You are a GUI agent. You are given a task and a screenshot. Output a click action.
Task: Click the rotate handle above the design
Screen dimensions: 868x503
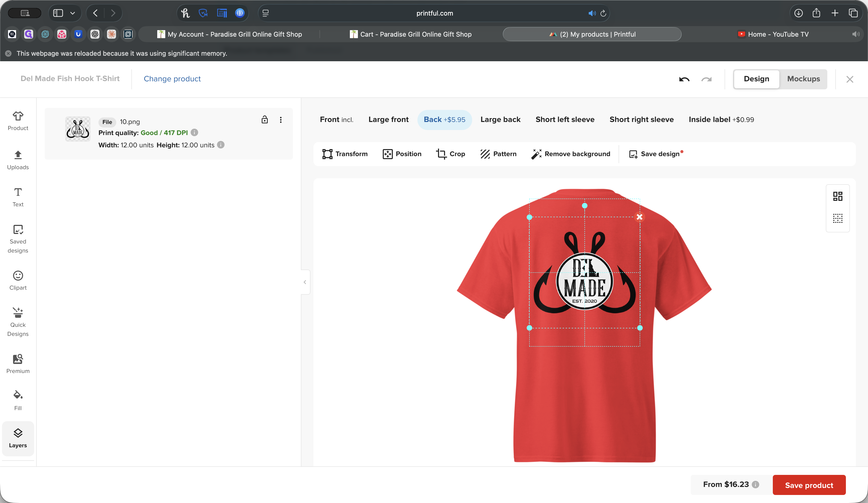[584, 206]
